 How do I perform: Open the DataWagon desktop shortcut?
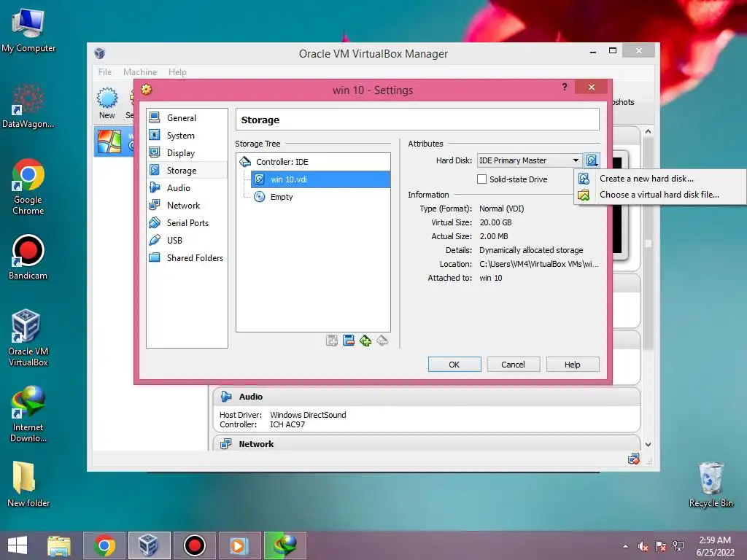(28, 106)
